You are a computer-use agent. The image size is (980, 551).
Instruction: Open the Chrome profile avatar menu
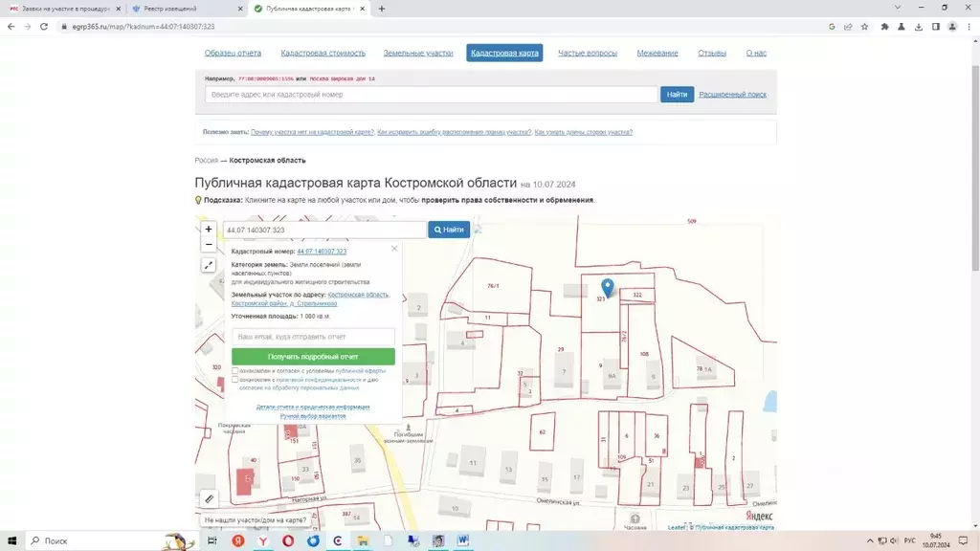coord(952,26)
